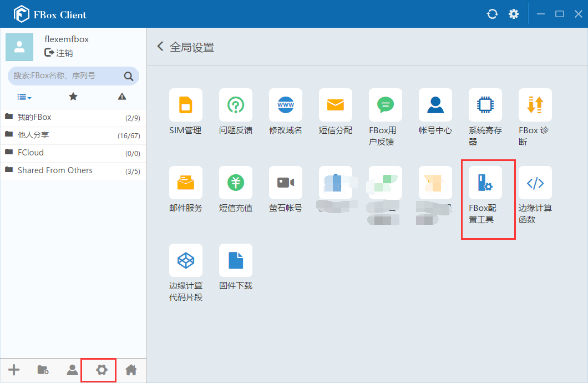
Task: Click the (2/9) count
Action: [x=133, y=118]
